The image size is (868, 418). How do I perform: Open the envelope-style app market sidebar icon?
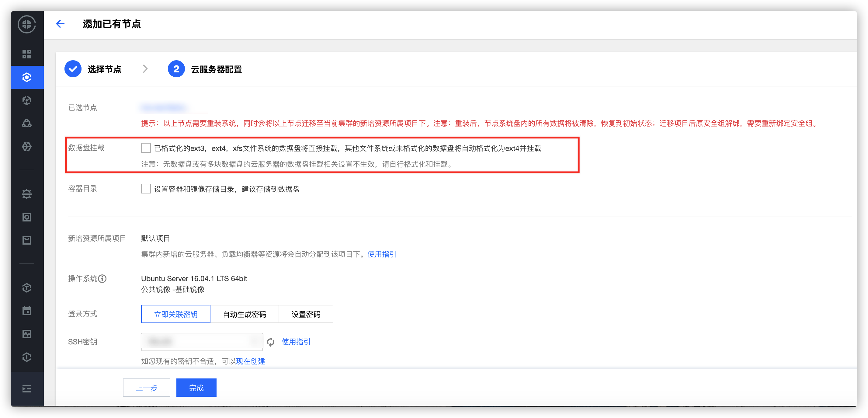27,240
